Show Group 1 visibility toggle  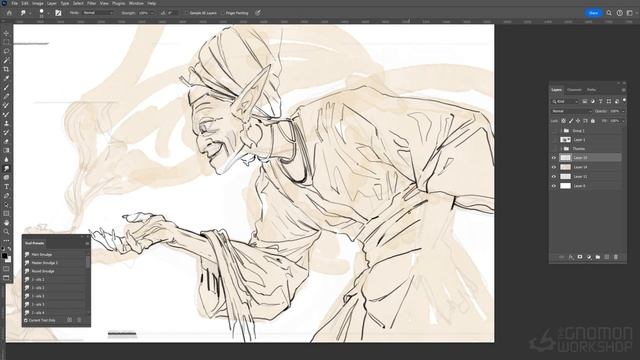coord(554,131)
